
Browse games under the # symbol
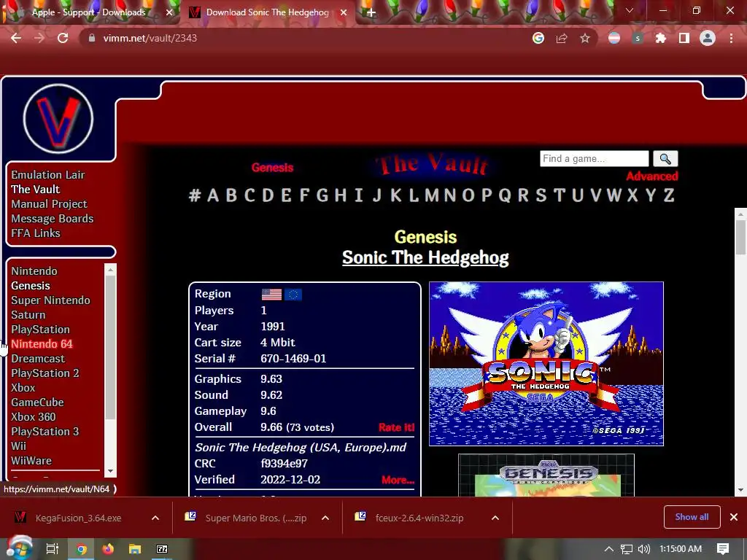pyautogui.click(x=194, y=195)
